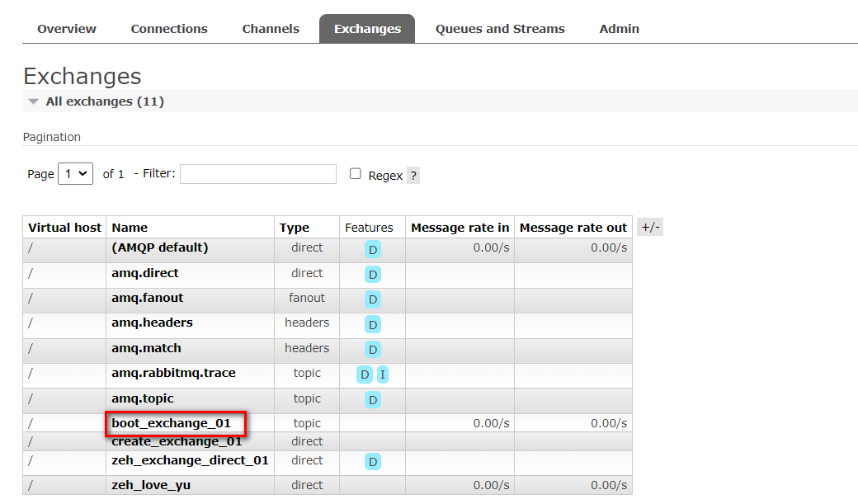Viewport: 858px width, 504px height.
Task: Enable the Regex filter checkbox
Action: (x=356, y=174)
